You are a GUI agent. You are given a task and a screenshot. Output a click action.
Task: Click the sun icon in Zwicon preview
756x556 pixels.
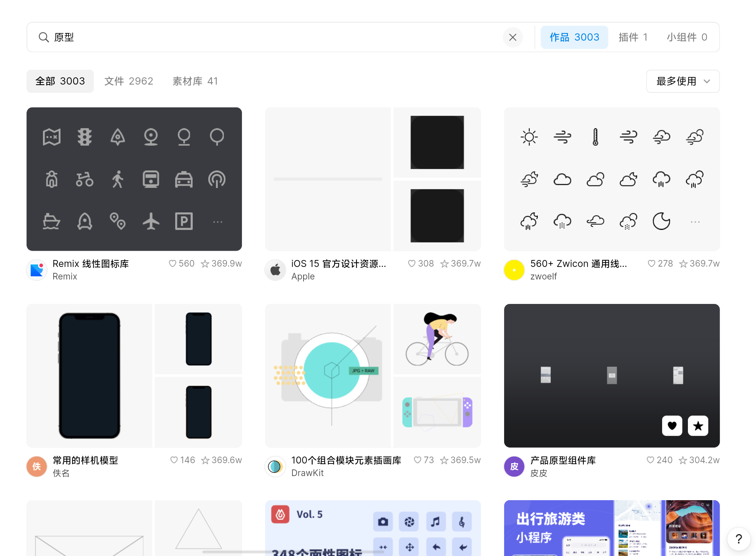529,137
